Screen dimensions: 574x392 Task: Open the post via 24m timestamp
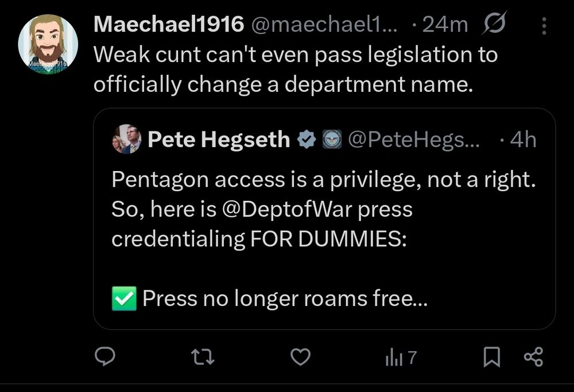[x=445, y=24]
